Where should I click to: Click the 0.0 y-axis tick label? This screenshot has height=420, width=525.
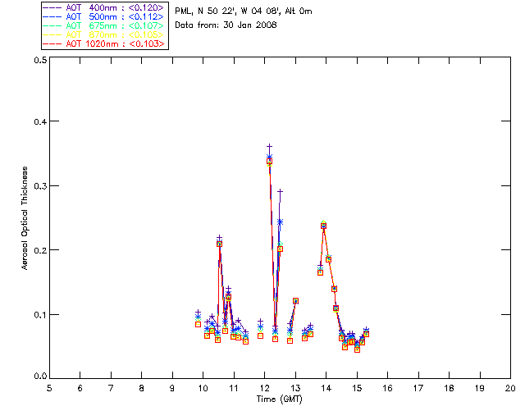point(40,377)
